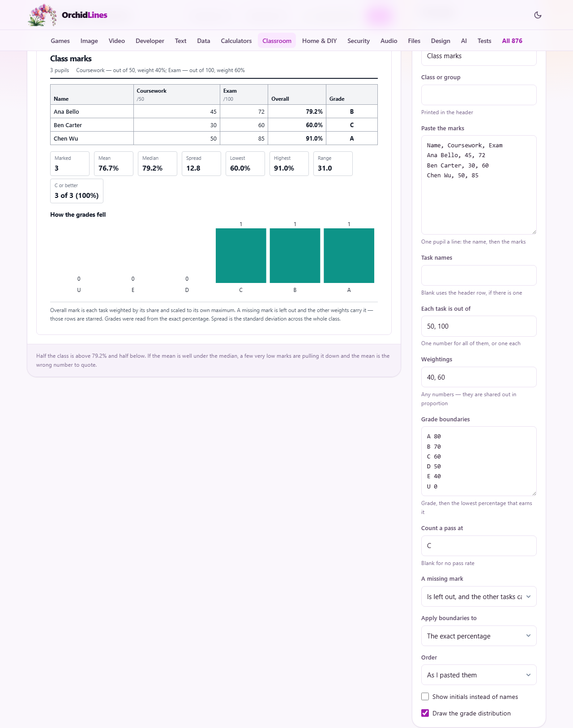Toggle dark mode moon icon
Image resolution: width=573 pixels, height=728 pixels.
[x=538, y=15]
